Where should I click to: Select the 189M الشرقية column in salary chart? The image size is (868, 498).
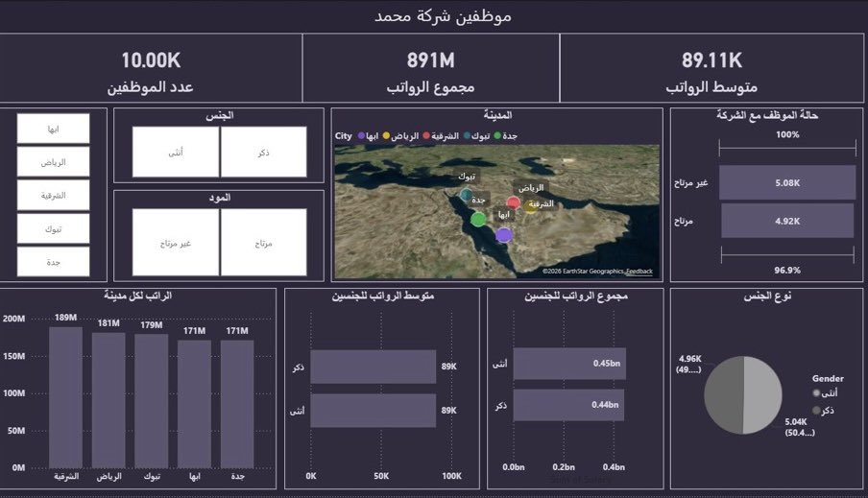(66, 397)
